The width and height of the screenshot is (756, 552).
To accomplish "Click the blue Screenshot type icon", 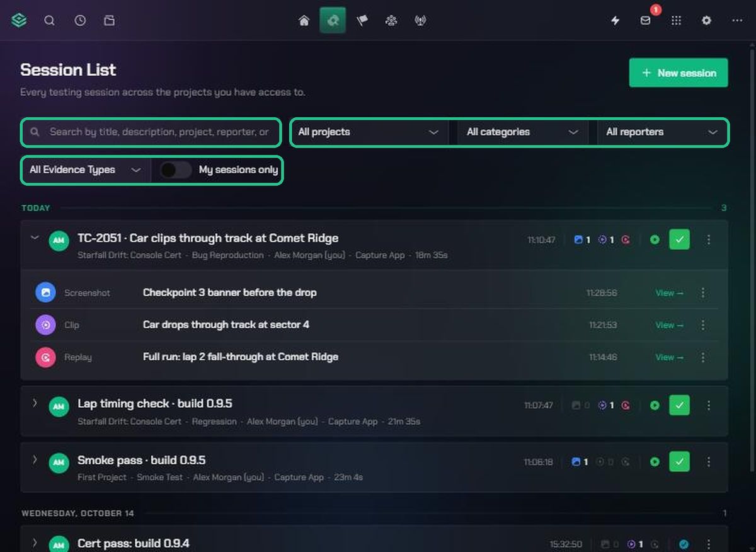I will [x=45, y=292].
